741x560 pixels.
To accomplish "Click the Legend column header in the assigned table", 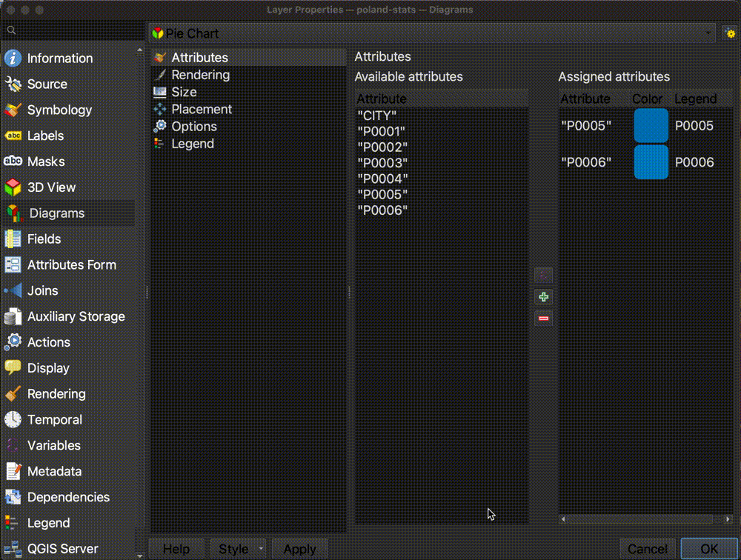I will [696, 99].
